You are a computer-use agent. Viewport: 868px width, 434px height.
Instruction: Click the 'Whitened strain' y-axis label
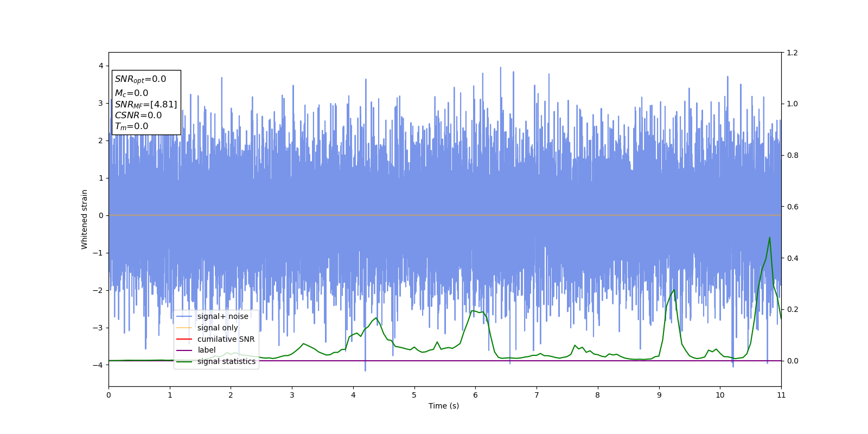coord(85,219)
